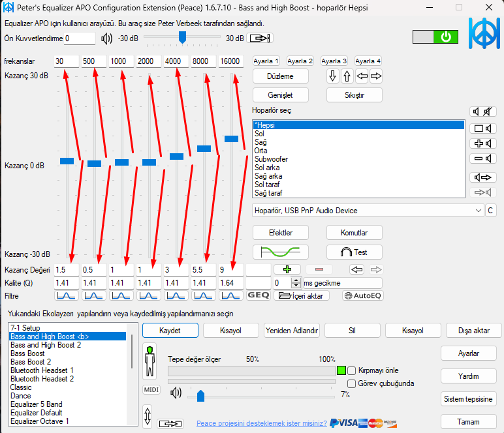Open the green frequency response graph
Viewport: 504px width, 433px height.
281,252
